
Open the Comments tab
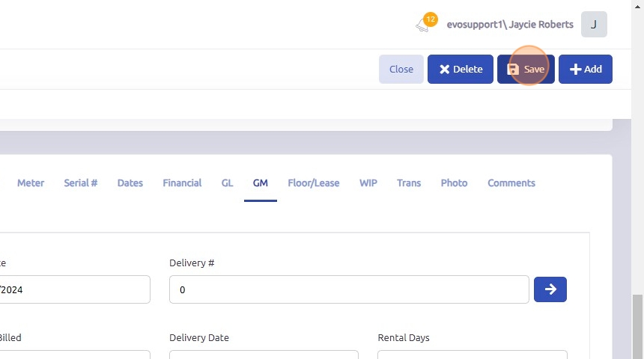click(511, 183)
